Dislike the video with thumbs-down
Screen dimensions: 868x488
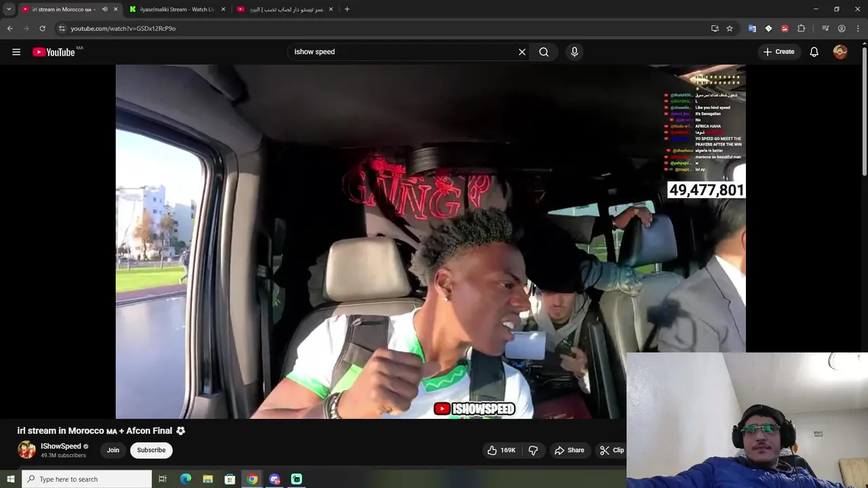tap(533, 450)
